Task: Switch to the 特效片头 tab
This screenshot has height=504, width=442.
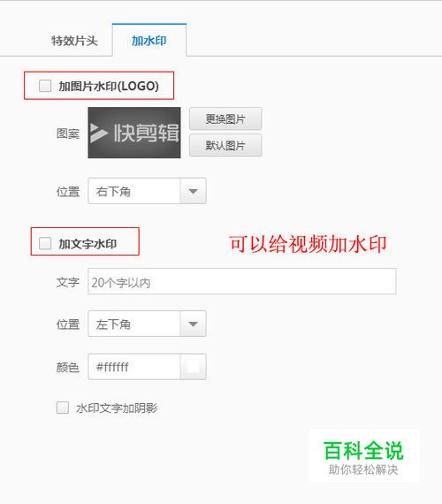Action: coord(74,41)
